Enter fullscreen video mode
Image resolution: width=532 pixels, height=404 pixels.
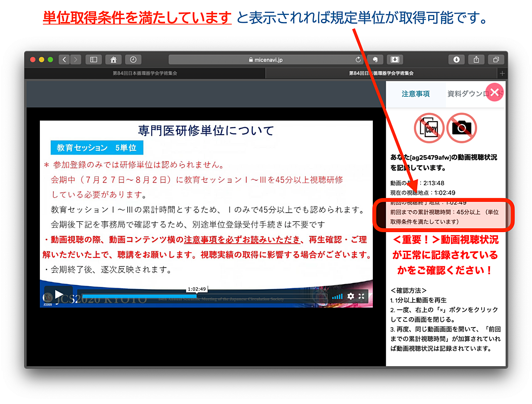pyautogui.click(x=361, y=296)
